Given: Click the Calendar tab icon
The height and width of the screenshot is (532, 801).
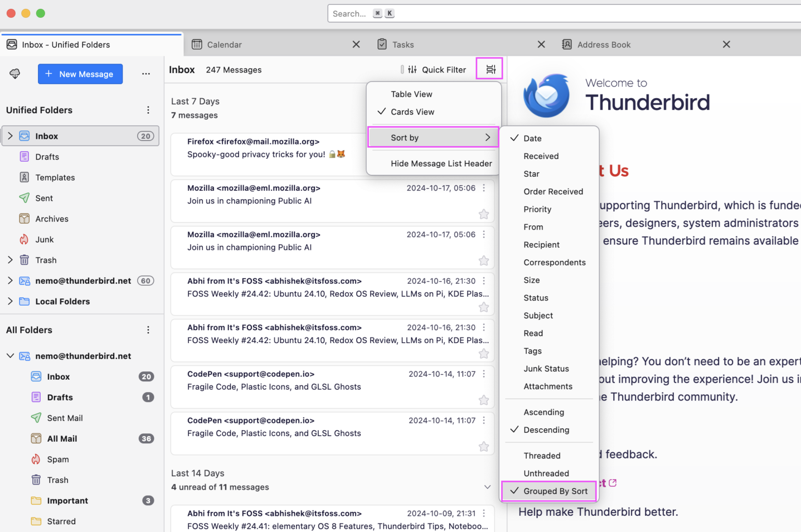Looking at the screenshot, I should click(x=197, y=44).
